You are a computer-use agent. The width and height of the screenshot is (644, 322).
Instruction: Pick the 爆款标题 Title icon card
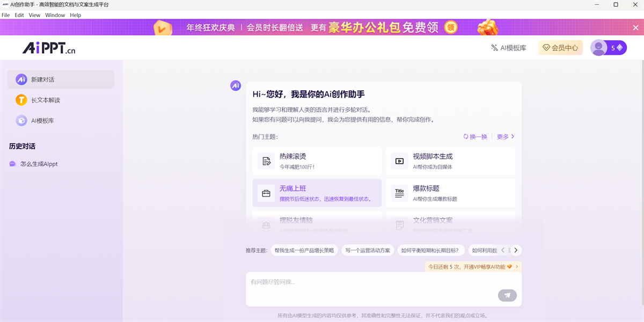click(399, 193)
